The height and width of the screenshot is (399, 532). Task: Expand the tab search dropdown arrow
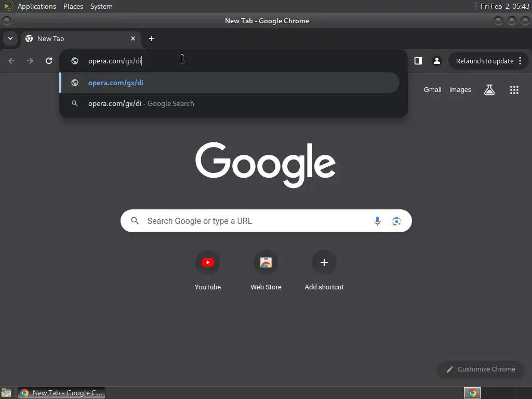point(10,38)
